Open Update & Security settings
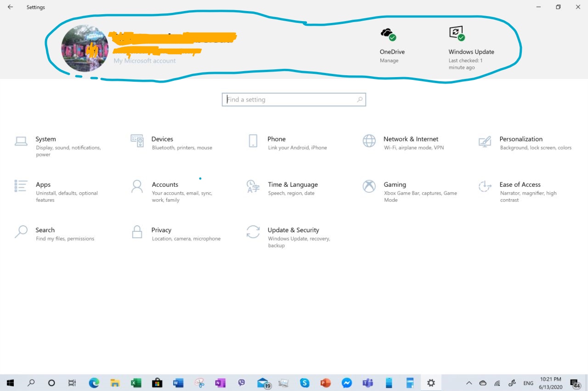This screenshot has width=588, height=391. [288, 237]
